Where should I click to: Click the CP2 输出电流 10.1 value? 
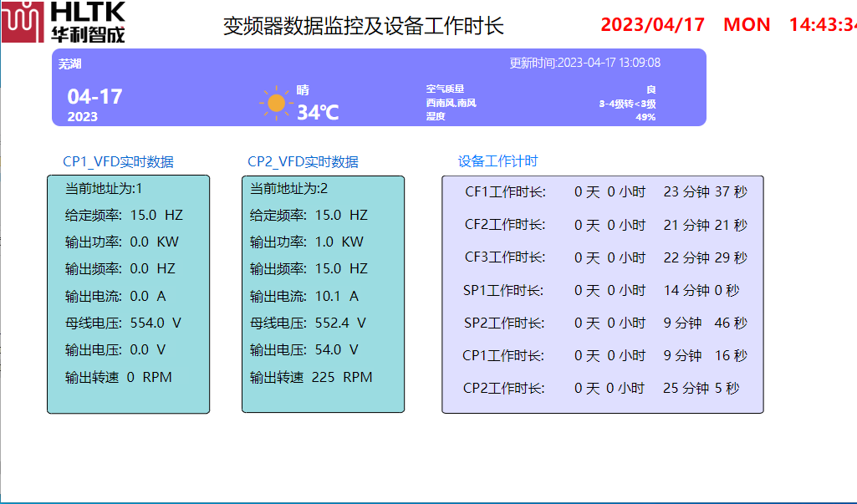[328, 296]
